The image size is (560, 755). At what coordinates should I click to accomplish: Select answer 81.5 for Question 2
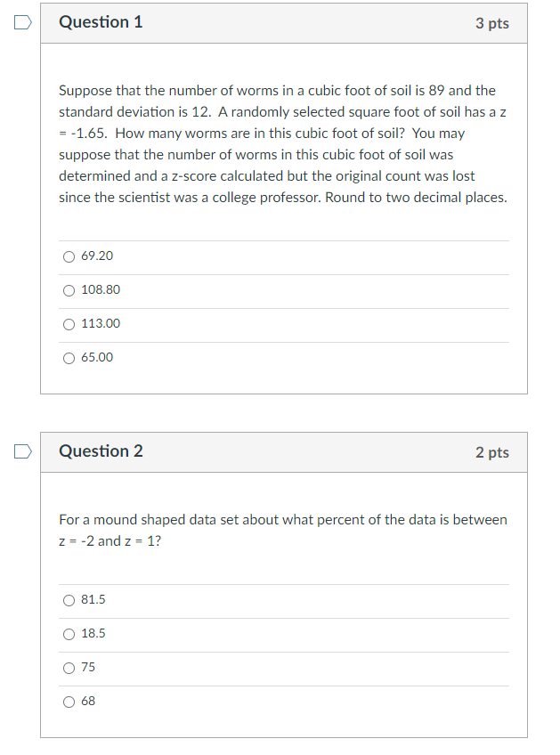point(69,600)
